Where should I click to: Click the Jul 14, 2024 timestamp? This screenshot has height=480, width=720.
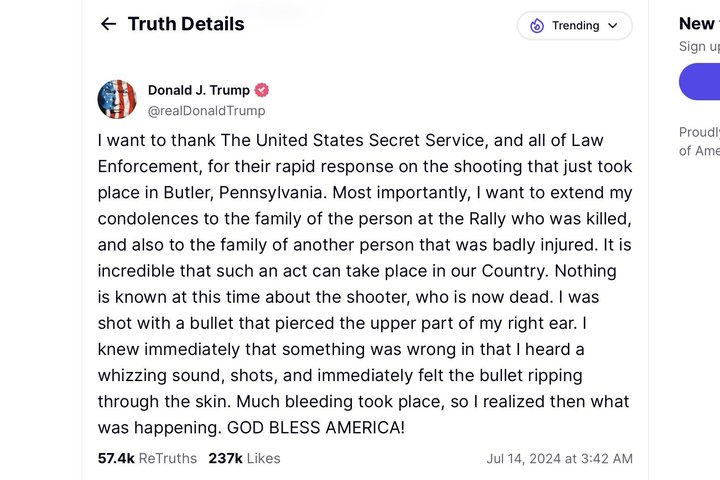coord(559,458)
